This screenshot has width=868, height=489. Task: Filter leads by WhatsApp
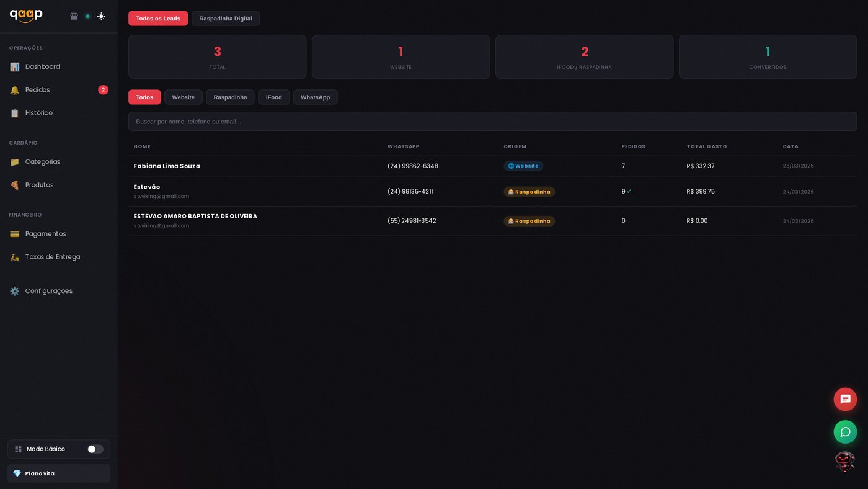(316, 97)
